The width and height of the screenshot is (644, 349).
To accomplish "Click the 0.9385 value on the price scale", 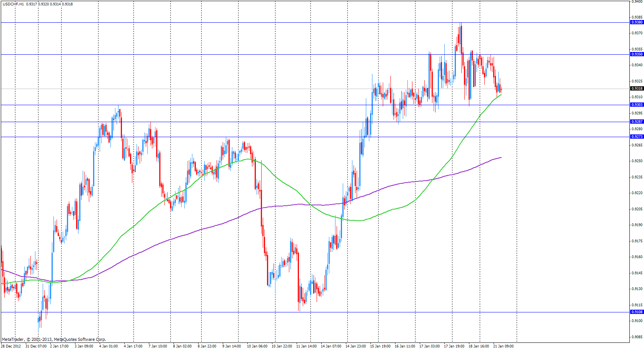I will (x=637, y=17).
